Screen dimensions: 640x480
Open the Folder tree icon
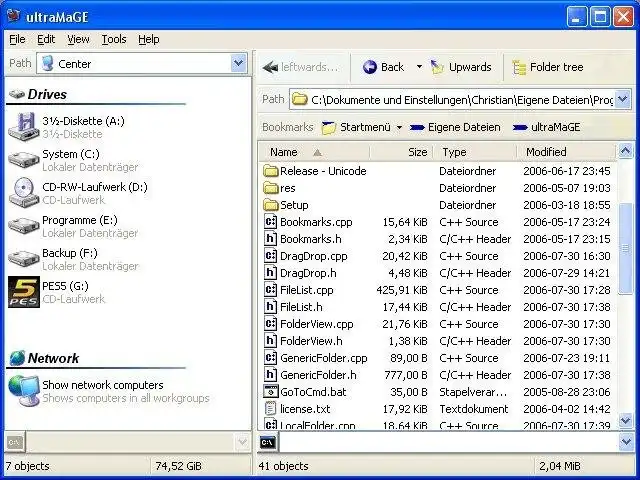[x=519, y=67]
